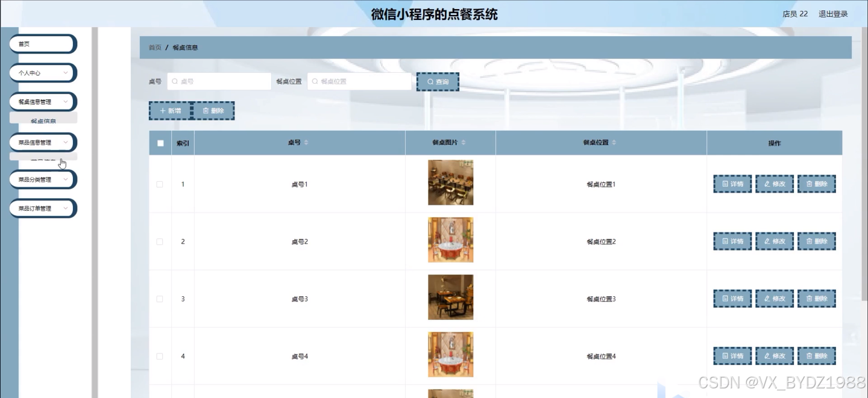Screen dimensions: 868x398
Task: Remove the 桌号3 row with 删除
Action: coord(817,299)
